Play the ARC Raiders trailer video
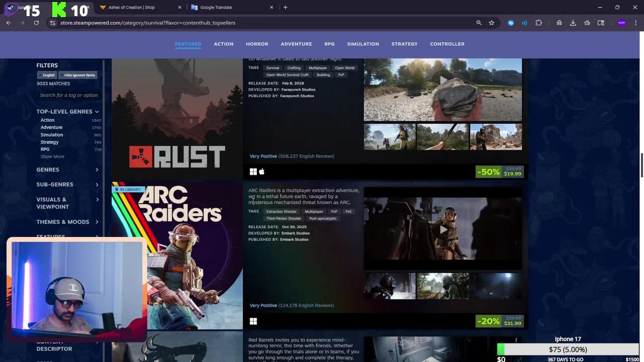 tap(443, 229)
